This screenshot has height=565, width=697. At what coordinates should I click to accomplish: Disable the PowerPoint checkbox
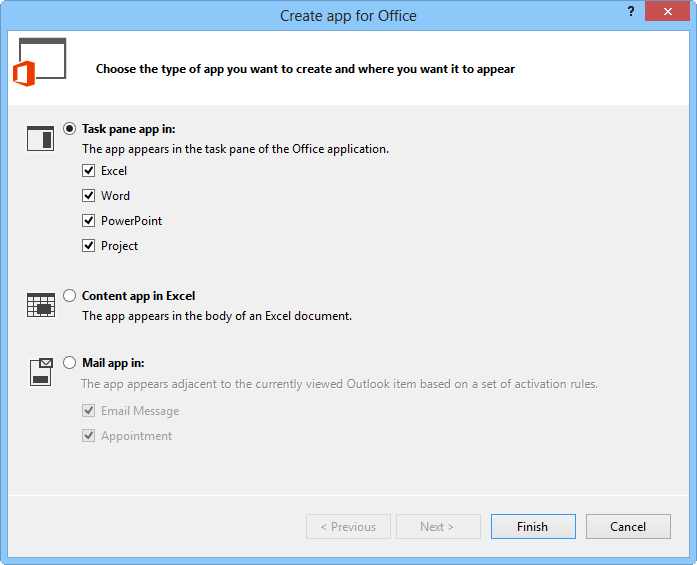[x=89, y=221]
